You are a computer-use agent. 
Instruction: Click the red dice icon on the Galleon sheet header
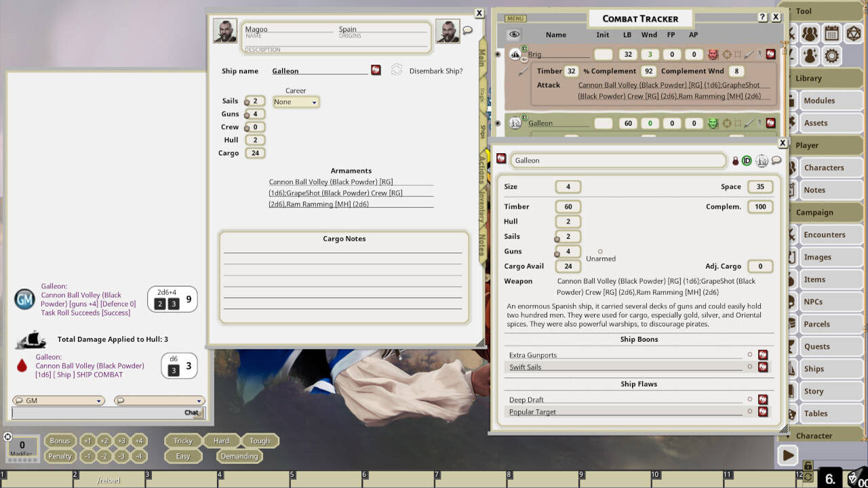(x=501, y=160)
